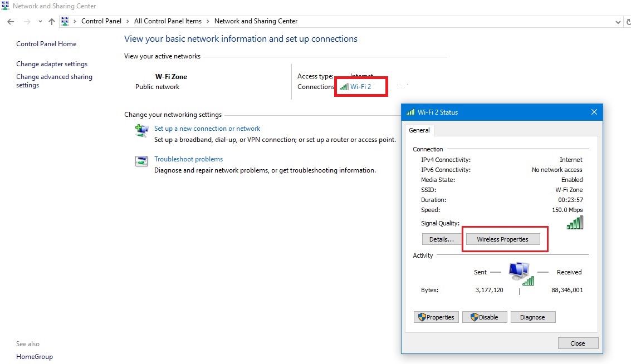Click the Wi-Fi signal icon beside Connections

344,87
